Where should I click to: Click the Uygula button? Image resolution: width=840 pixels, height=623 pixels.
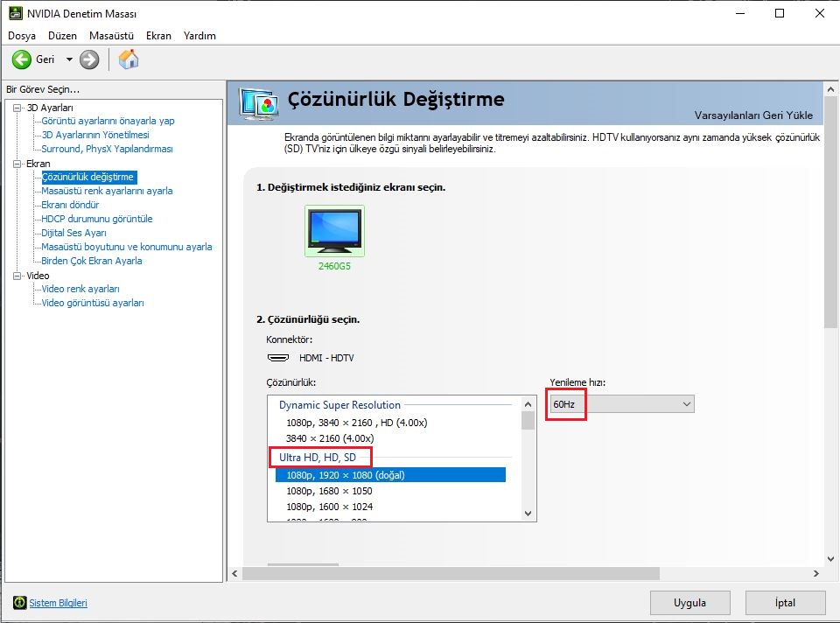(690, 603)
